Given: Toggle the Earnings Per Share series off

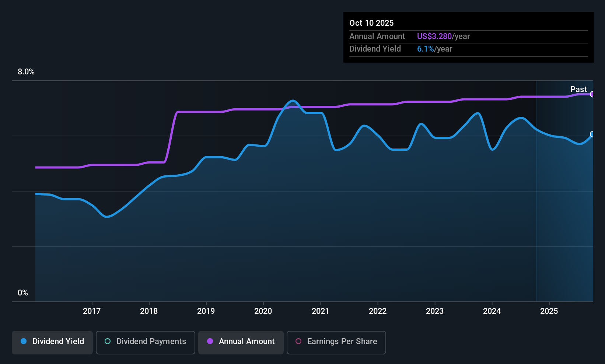Looking at the screenshot, I should (336, 342).
